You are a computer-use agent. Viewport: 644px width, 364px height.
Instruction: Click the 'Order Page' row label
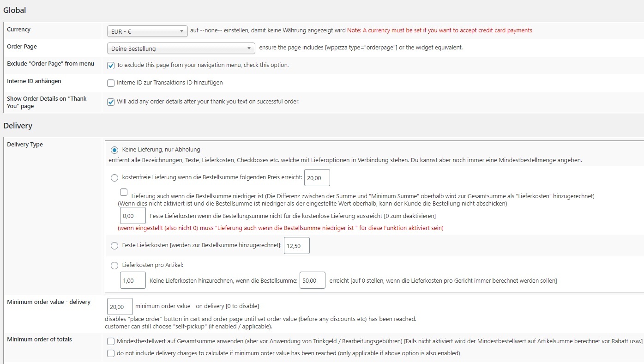[x=22, y=47]
